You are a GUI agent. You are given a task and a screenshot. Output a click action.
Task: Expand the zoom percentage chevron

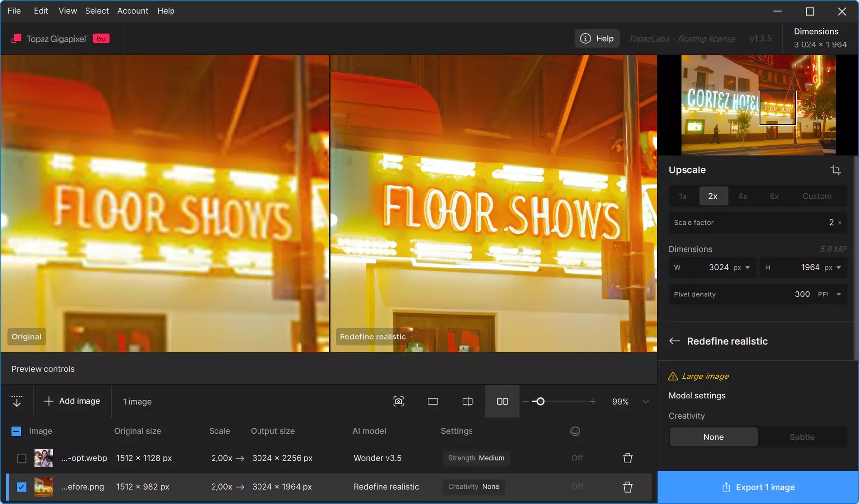pyautogui.click(x=645, y=401)
